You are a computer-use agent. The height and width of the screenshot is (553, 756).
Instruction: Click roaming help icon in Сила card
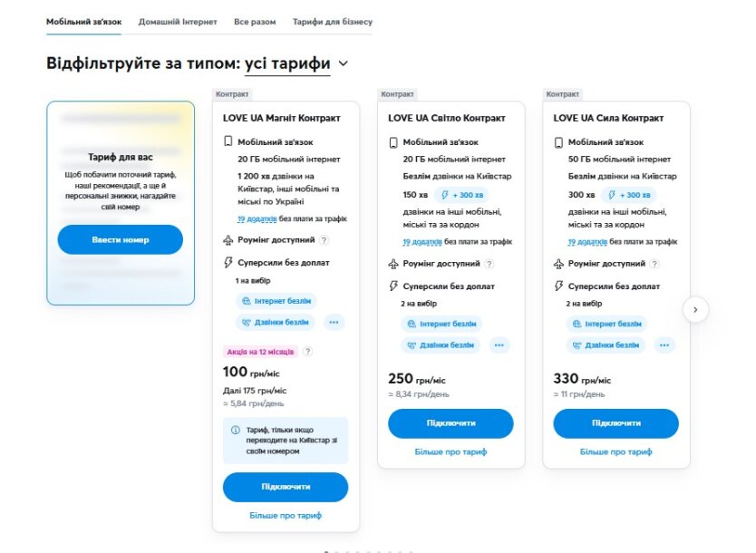click(654, 264)
